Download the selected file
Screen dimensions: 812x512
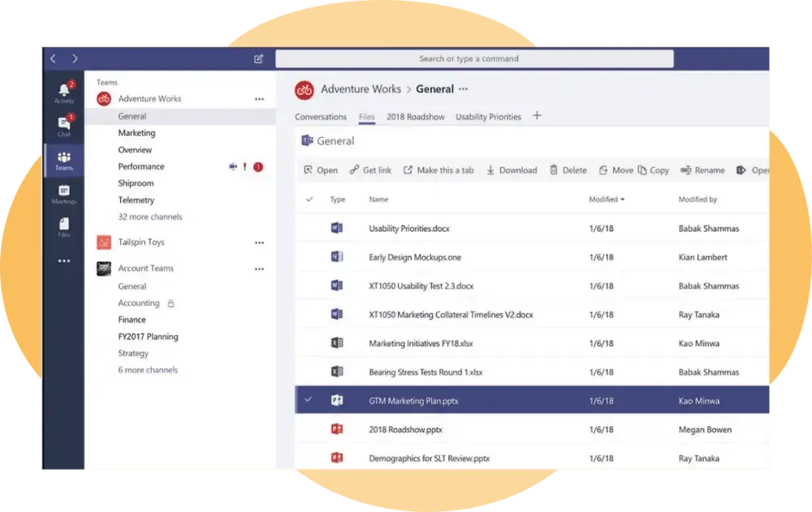coord(511,170)
